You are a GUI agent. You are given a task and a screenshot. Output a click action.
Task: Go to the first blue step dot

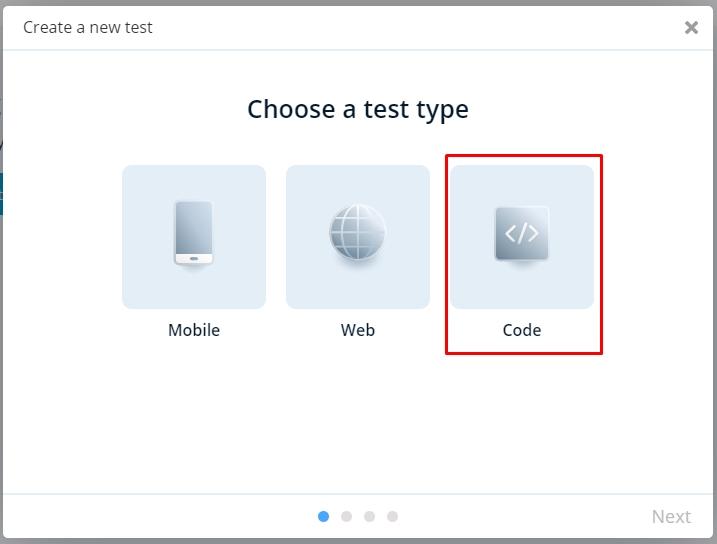tap(323, 517)
